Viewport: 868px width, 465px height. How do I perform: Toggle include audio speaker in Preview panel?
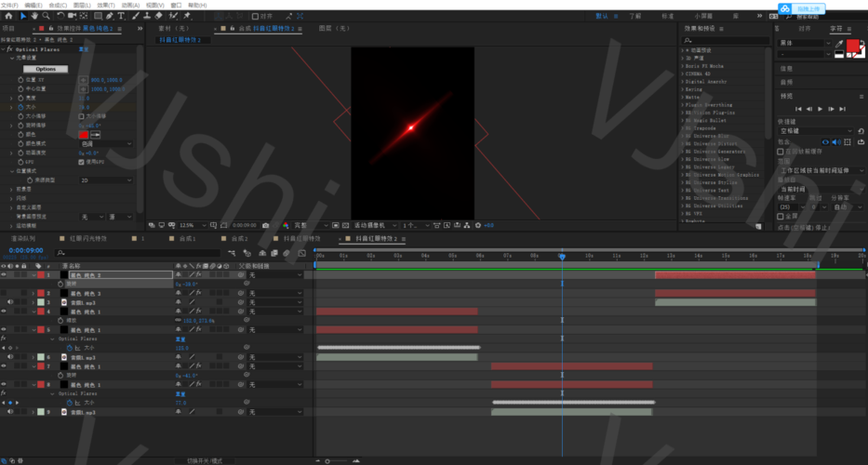click(835, 142)
